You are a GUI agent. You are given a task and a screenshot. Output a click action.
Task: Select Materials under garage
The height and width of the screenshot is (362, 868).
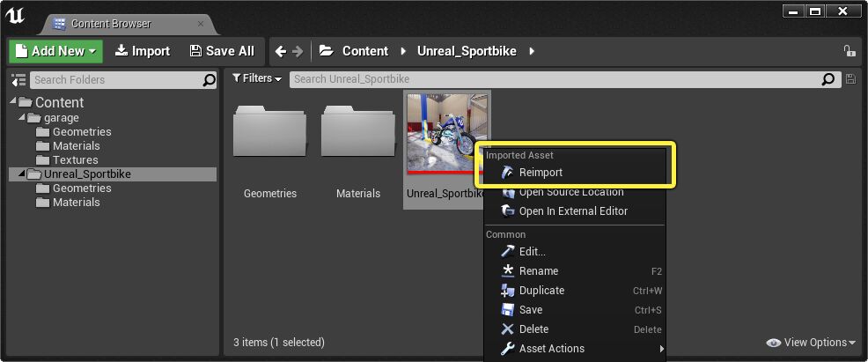[77, 145]
